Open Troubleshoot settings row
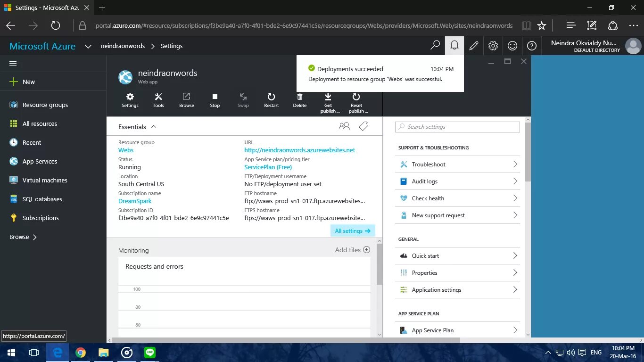The width and height of the screenshot is (644, 362). click(457, 165)
